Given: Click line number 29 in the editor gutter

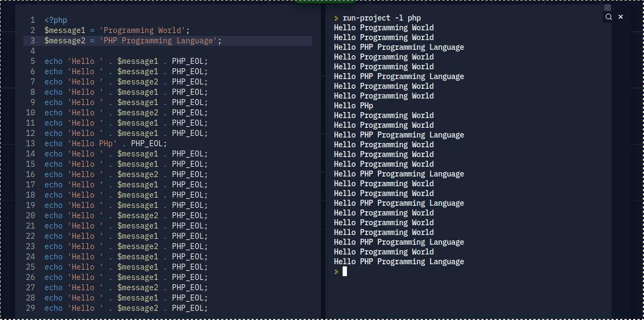Looking at the screenshot, I should pos(30,308).
